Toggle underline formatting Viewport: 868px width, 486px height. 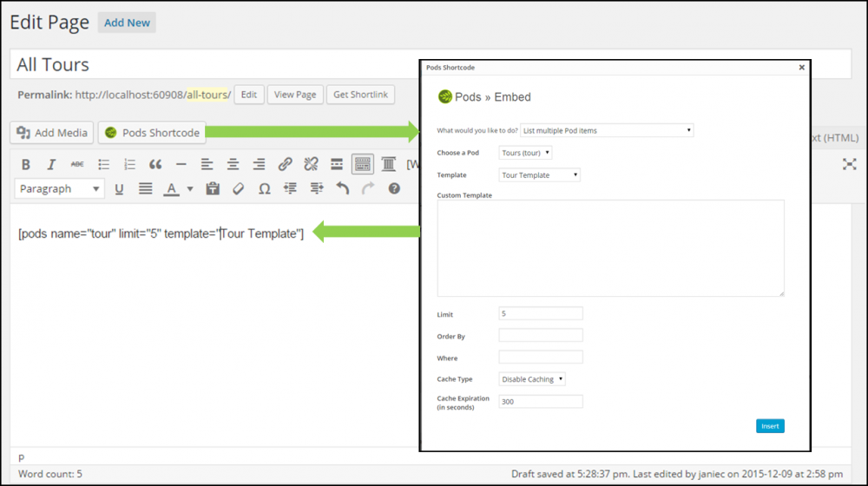tap(119, 188)
